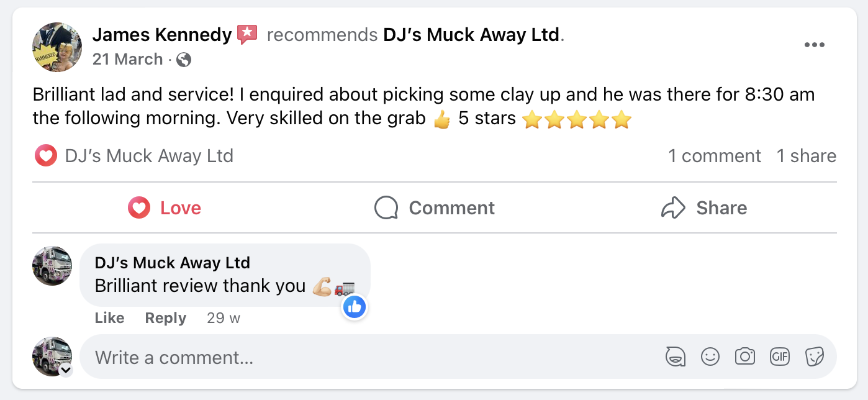Open the sticker picker icon
The height and width of the screenshot is (400, 868).
pyautogui.click(x=814, y=357)
